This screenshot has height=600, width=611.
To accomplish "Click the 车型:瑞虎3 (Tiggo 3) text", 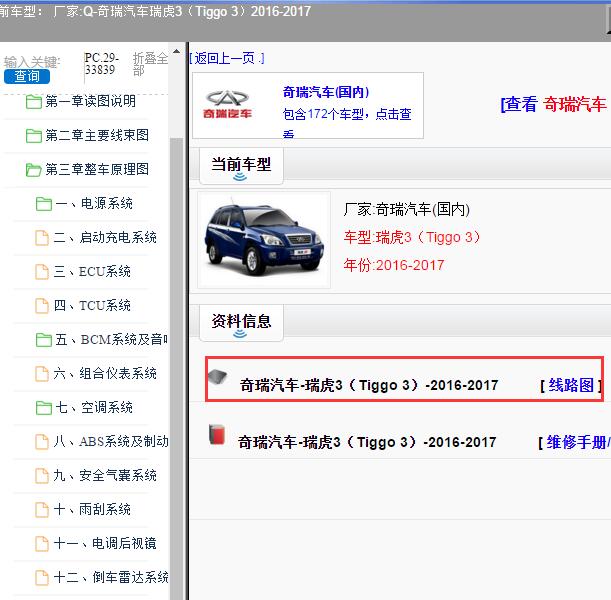I will (x=412, y=237).
